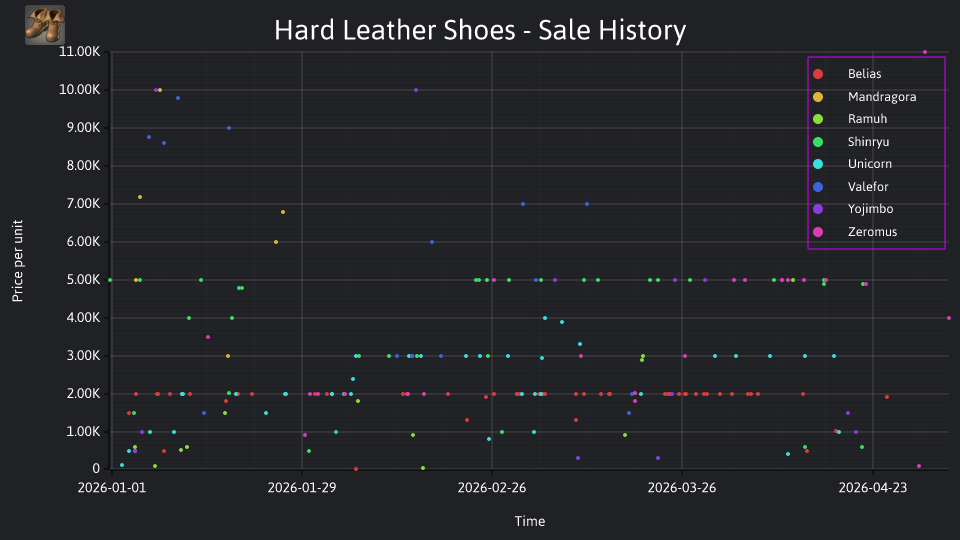Click the Unicorn cyan legend marker
The height and width of the screenshot is (540, 960).
(818, 164)
